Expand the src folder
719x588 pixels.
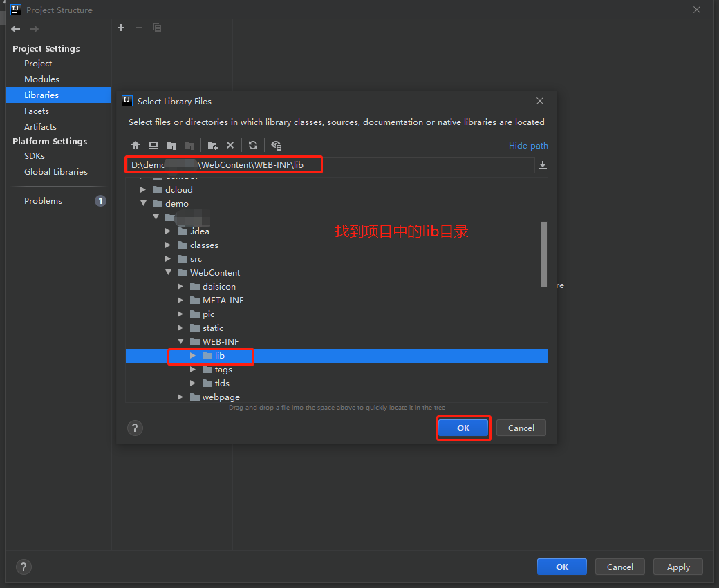[x=168, y=259]
